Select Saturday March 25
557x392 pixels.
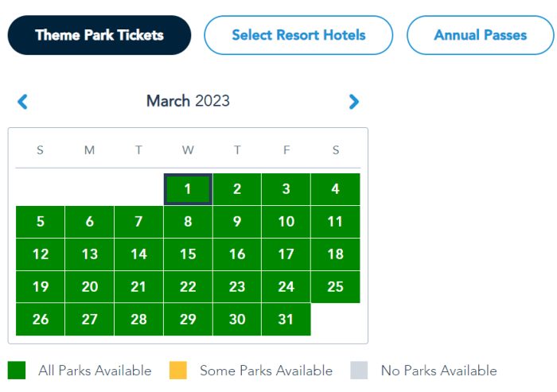click(335, 287)
